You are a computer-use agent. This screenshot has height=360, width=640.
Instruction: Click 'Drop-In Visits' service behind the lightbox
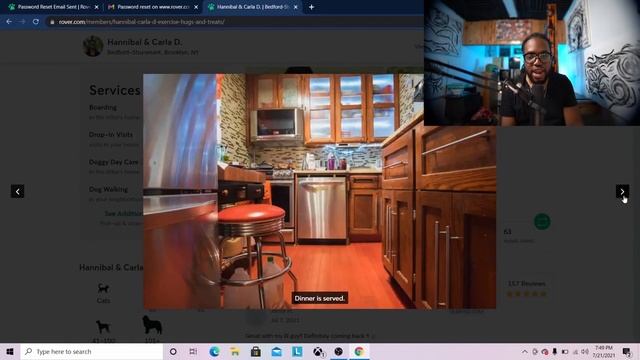click(111, 135)
